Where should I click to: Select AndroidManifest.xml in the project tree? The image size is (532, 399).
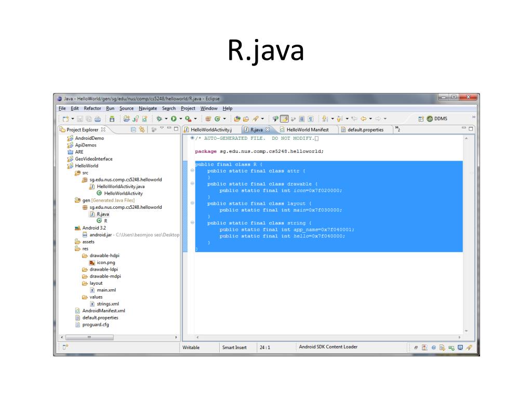[x=103, y=311]
